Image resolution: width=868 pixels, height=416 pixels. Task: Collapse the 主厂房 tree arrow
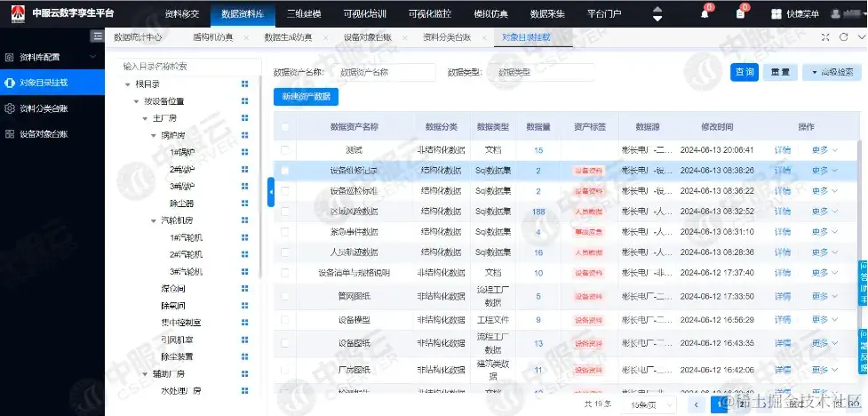point(145,118)
